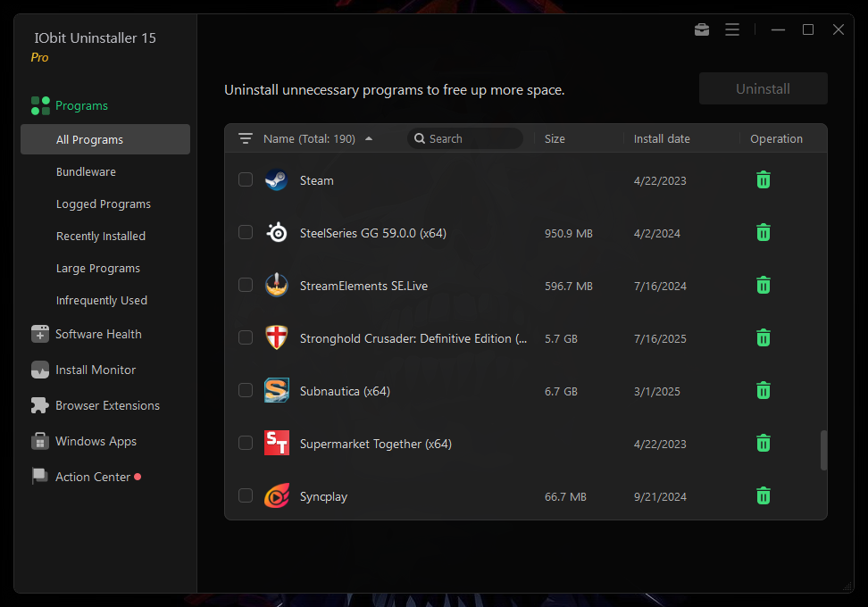View Large Programs
Viewport: 868px width, 607px height.
click(x=98, y=268)
